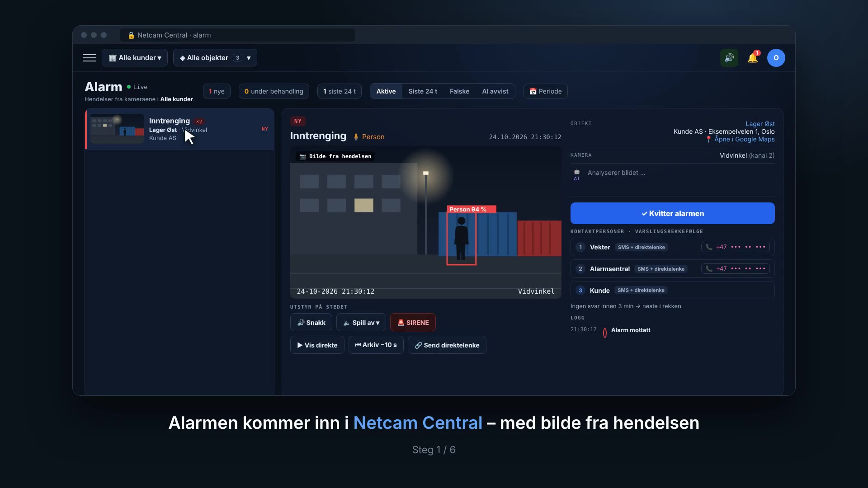Switch to the "AI avvist" tab

pos(495,91)
